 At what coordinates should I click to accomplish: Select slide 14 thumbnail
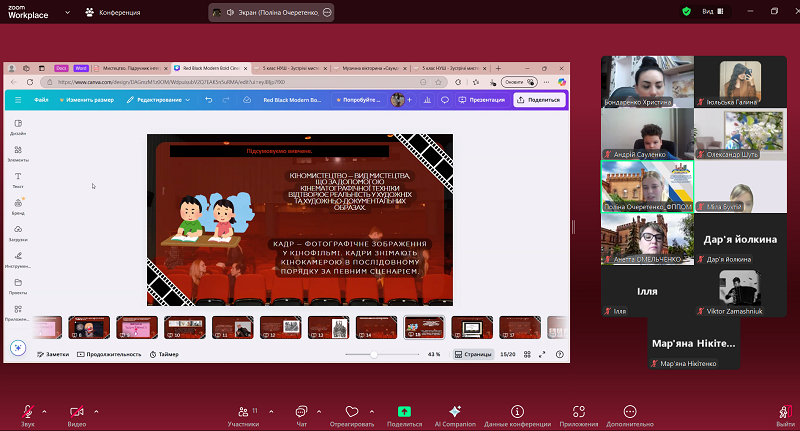377,327
